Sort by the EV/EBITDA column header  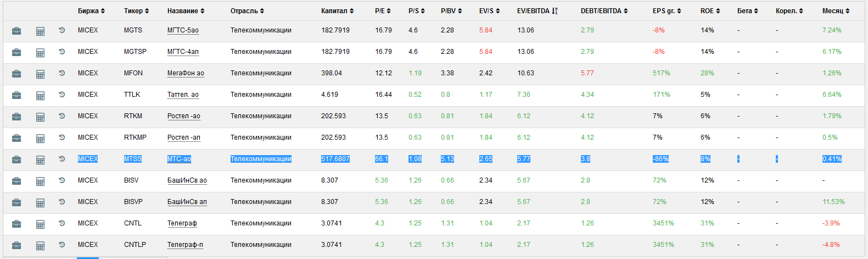537,11
